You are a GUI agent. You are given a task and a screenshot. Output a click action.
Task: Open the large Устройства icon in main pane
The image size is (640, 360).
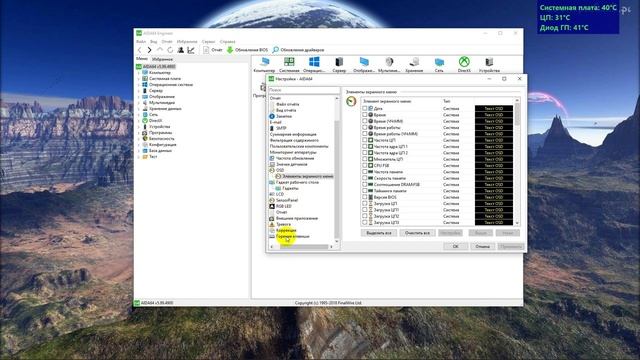coord(489,64)
